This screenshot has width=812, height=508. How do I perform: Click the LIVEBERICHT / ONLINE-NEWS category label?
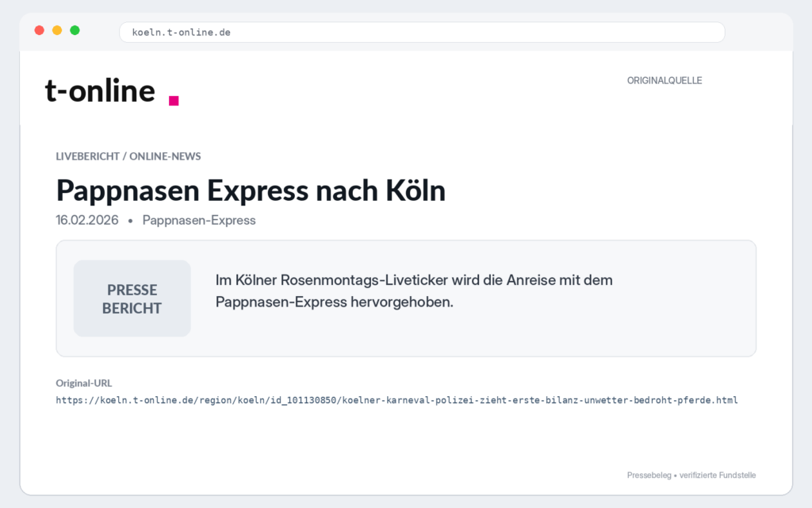pos(128,156)
